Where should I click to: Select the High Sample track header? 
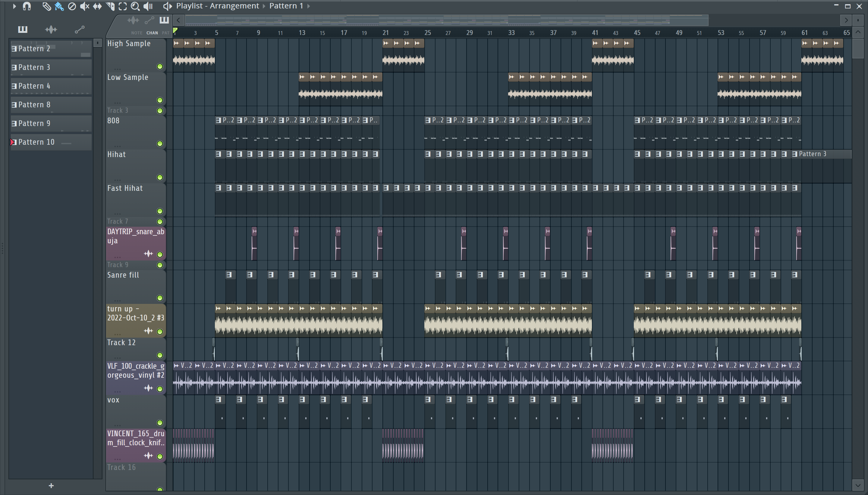136,55
